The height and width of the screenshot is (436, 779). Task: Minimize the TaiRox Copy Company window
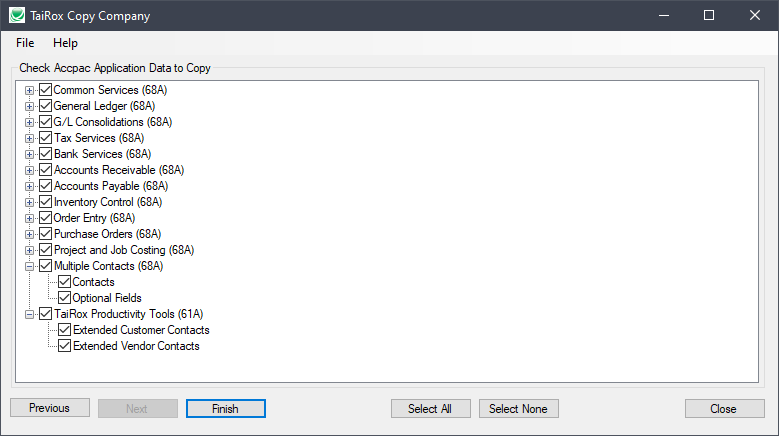coord(664,15)
